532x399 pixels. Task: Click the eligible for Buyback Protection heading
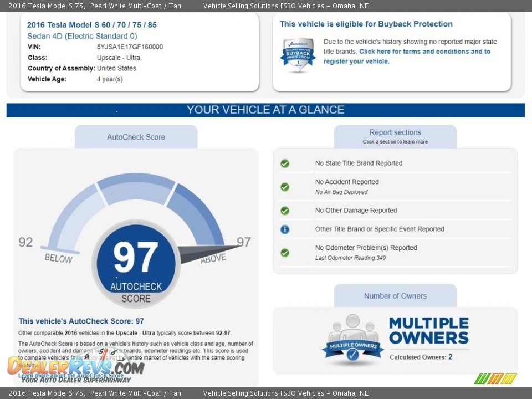pos(366,24)
